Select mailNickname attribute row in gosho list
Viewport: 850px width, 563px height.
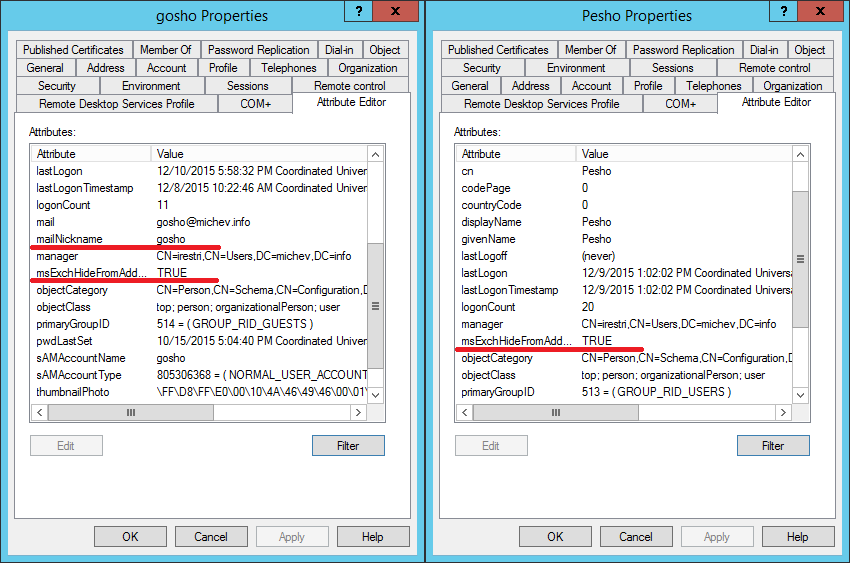pos(70,239)
